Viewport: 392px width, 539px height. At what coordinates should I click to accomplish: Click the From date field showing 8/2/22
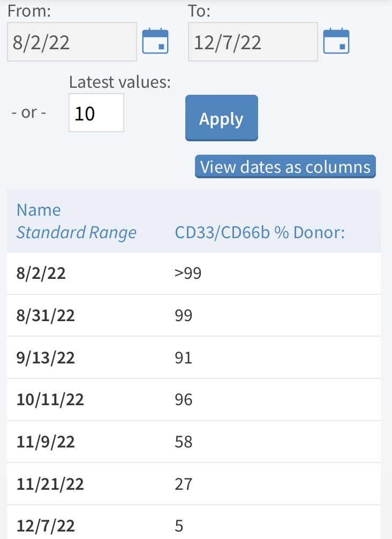(x=72, y=42)
